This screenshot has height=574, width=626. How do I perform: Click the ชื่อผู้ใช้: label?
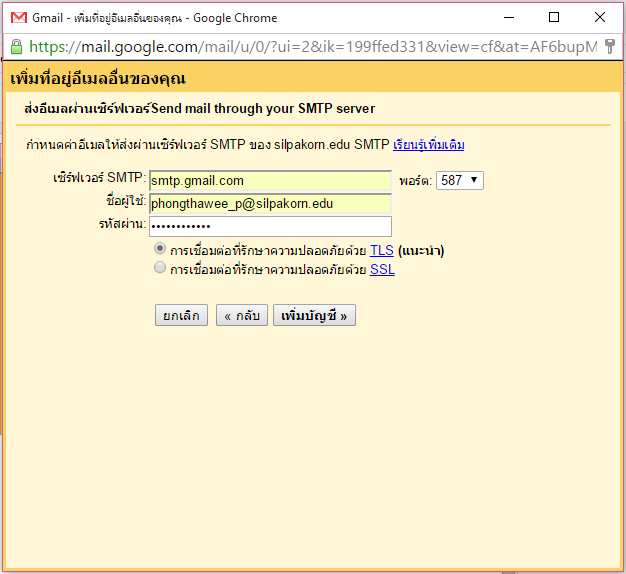[x=126, y=201]
